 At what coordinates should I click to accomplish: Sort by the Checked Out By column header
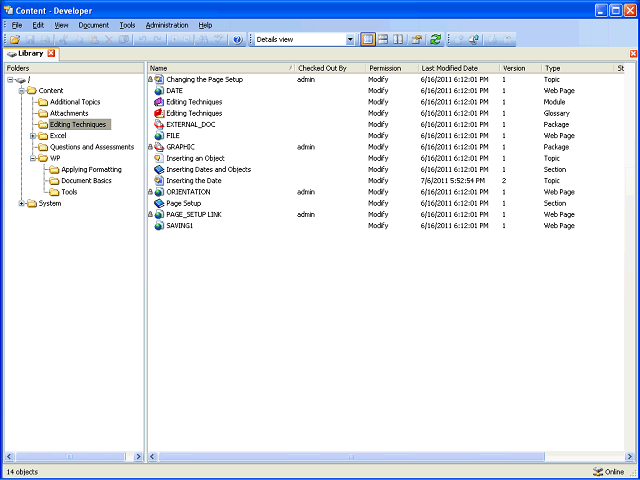330,68
